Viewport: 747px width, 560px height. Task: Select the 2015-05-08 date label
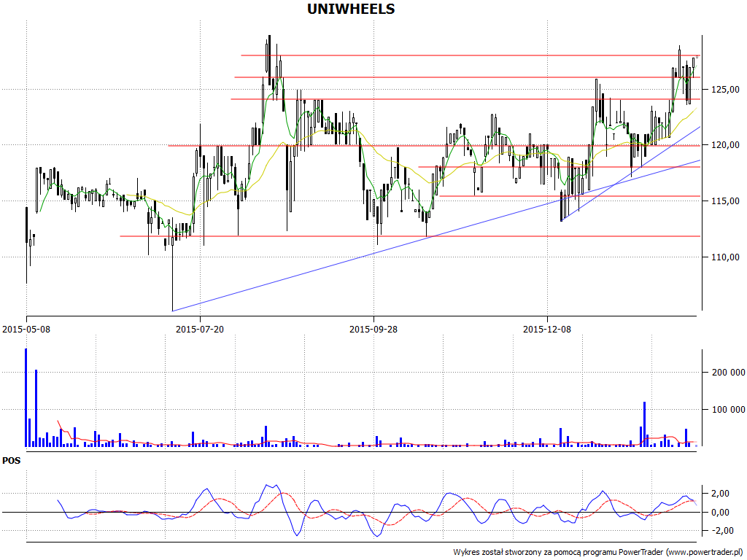(26, 329)
